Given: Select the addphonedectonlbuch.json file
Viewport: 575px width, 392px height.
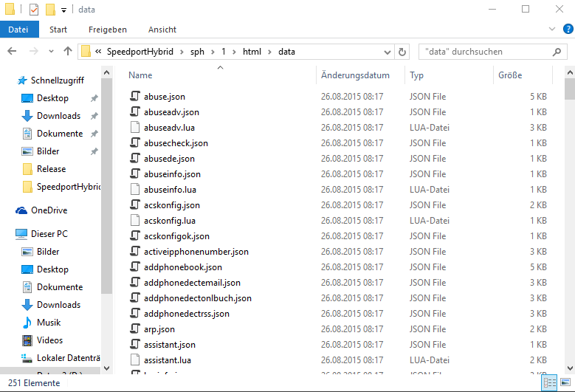Looking at the screenshot, I should [197, 298].
